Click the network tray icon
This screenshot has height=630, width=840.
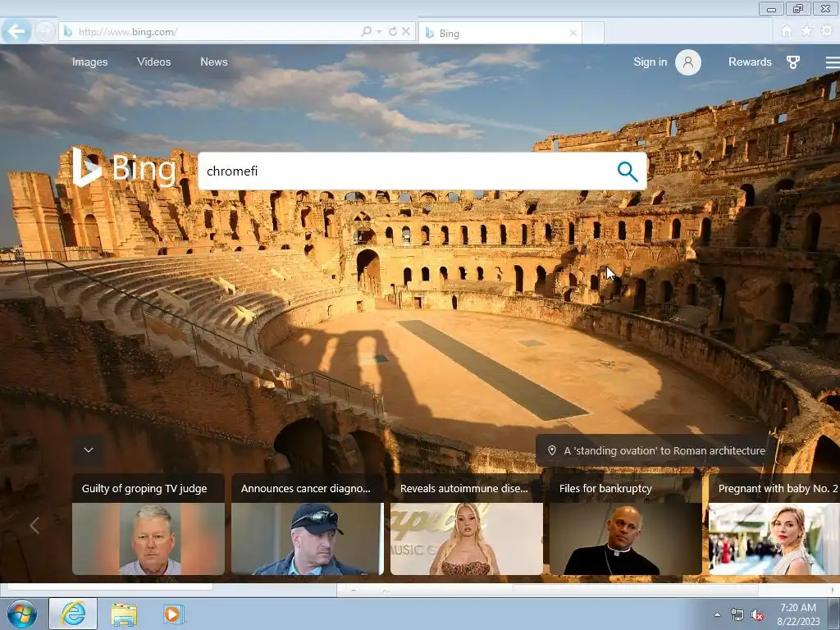click(737, 615)
